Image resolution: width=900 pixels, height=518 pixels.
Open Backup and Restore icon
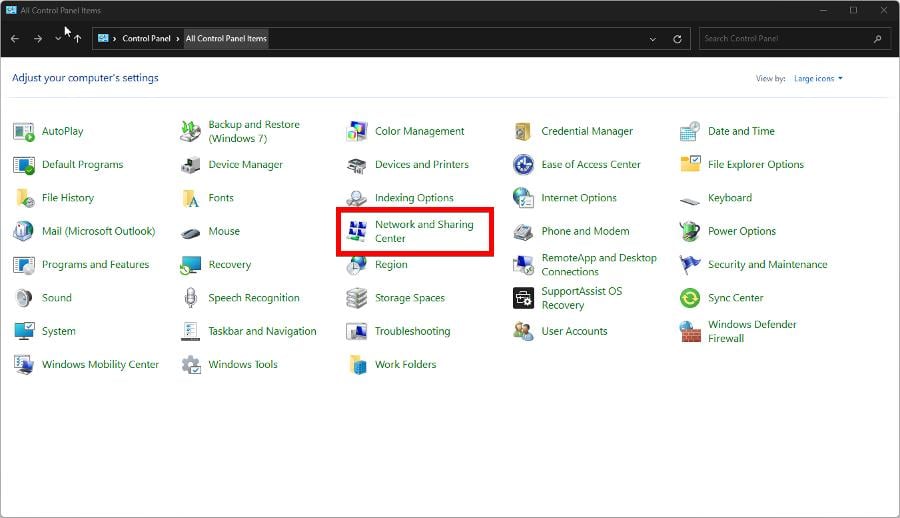pyautogui.click(x=190, y=132)
